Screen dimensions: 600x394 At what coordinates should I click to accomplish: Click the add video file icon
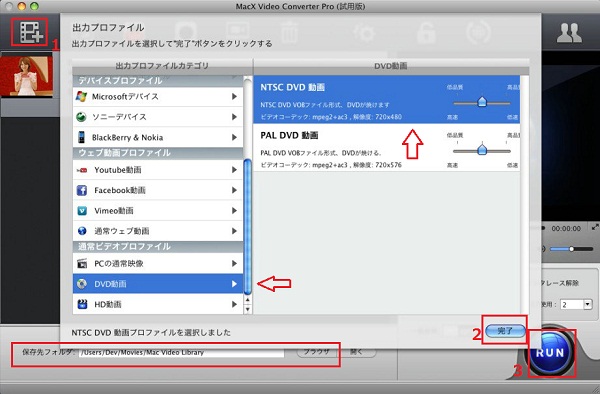click(30, 32)
